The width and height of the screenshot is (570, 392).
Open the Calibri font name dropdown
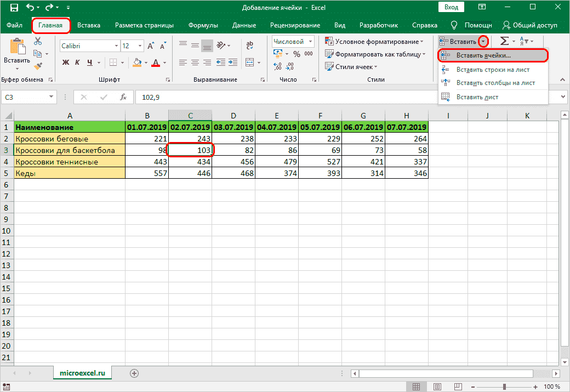(x=115, y=46)
